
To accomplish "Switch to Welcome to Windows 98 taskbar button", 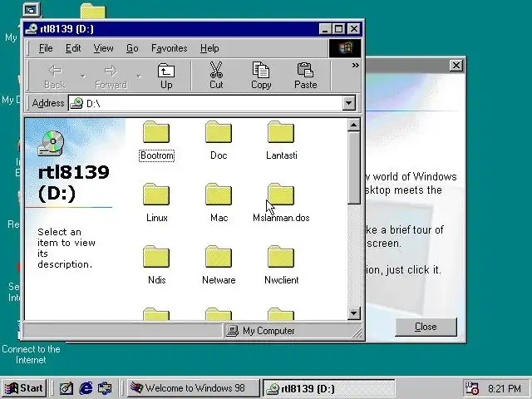I will point(194,388).
